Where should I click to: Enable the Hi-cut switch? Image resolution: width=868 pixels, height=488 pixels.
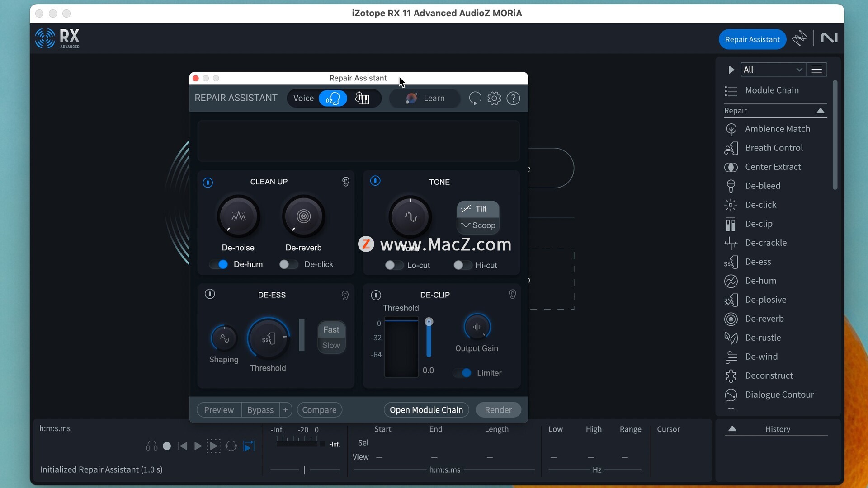tap(462, 265)
